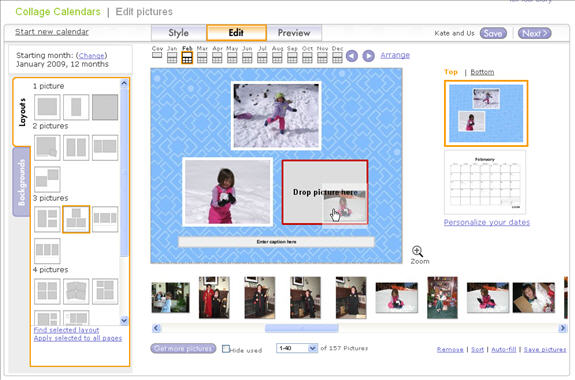Switch to Bottom page view

(482, 72)
